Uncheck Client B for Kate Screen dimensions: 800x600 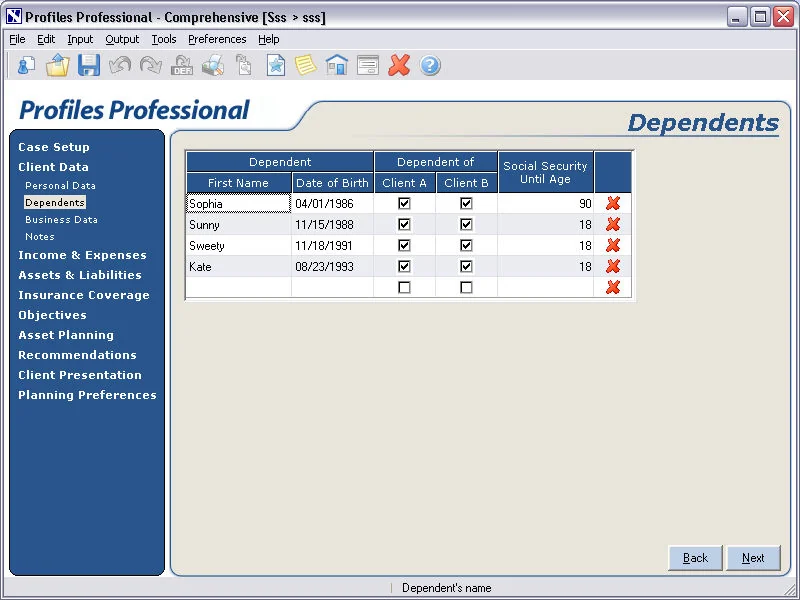click(x=466, y=266)
